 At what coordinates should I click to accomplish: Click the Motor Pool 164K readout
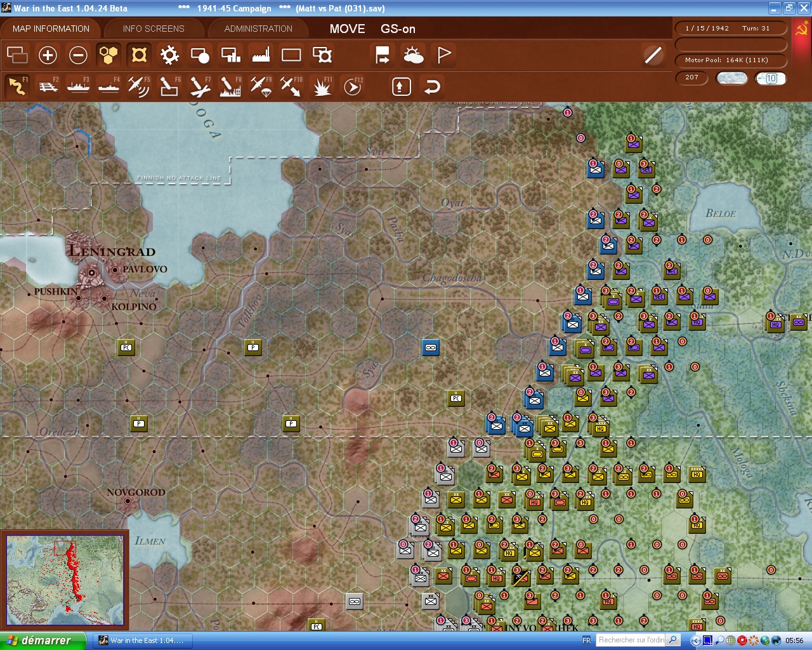tap(731, 60)
